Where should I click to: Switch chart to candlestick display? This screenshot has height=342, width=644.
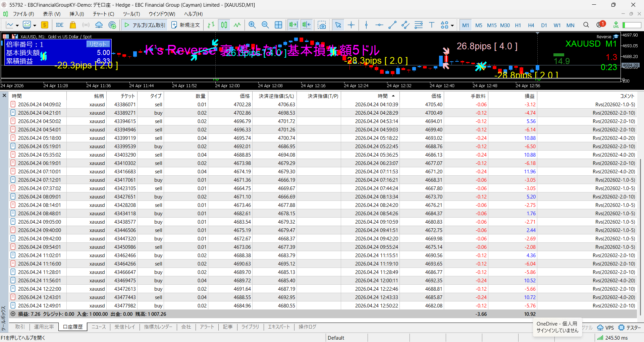(x=224, y=25)
